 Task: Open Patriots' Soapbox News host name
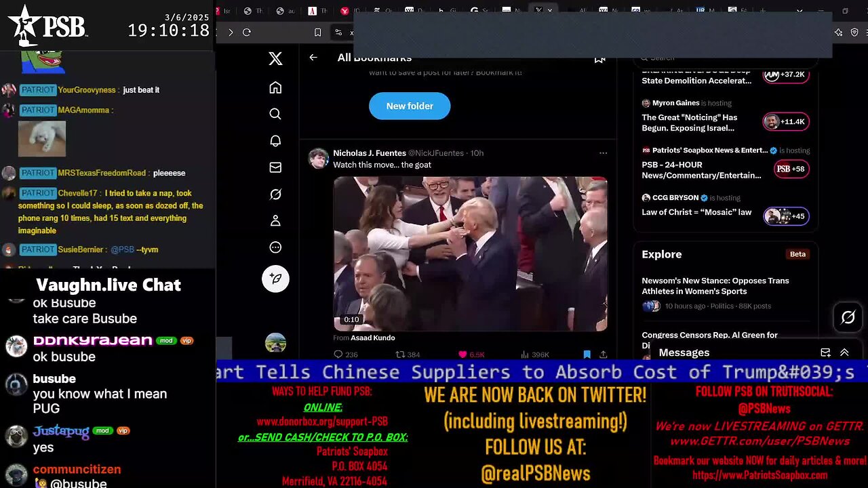click(710, 150)
